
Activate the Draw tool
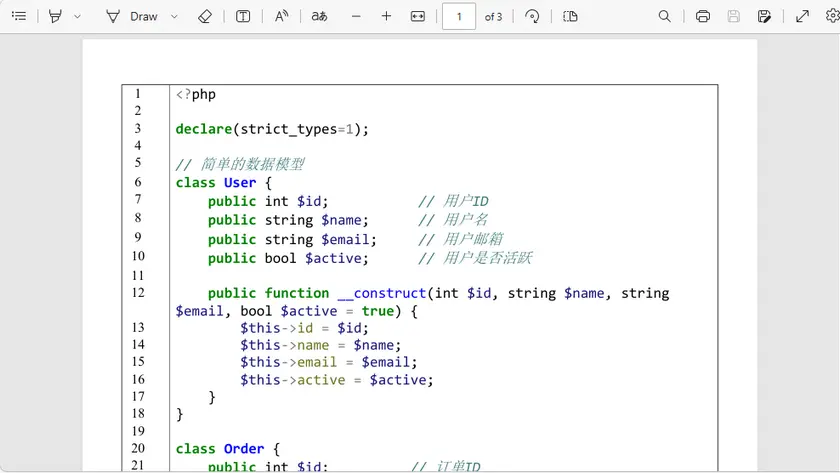click(x=132, y=16)
